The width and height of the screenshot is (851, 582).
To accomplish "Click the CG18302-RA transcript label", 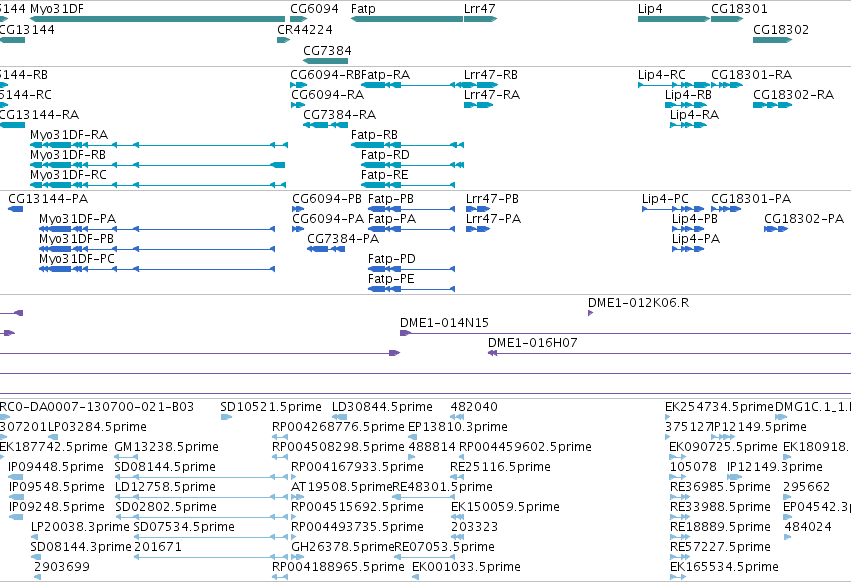I will 793,94.
